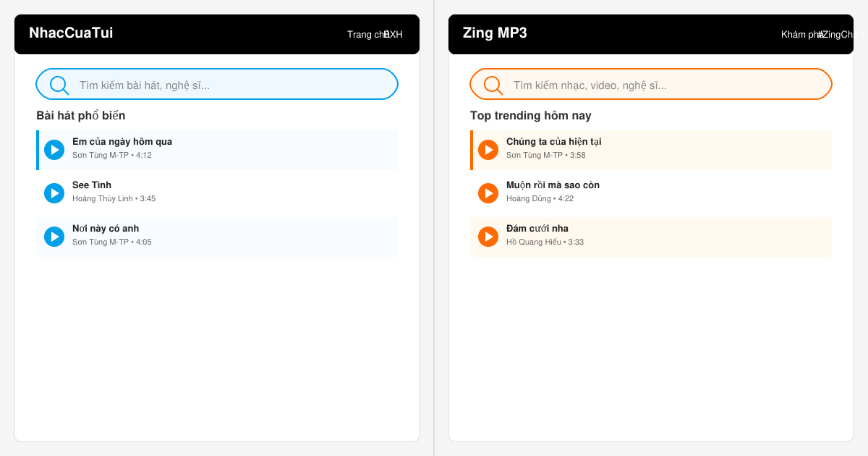Play the song Đám cưới nha
Viewport: 868px width, 456px height.
[x=488, y=237]
